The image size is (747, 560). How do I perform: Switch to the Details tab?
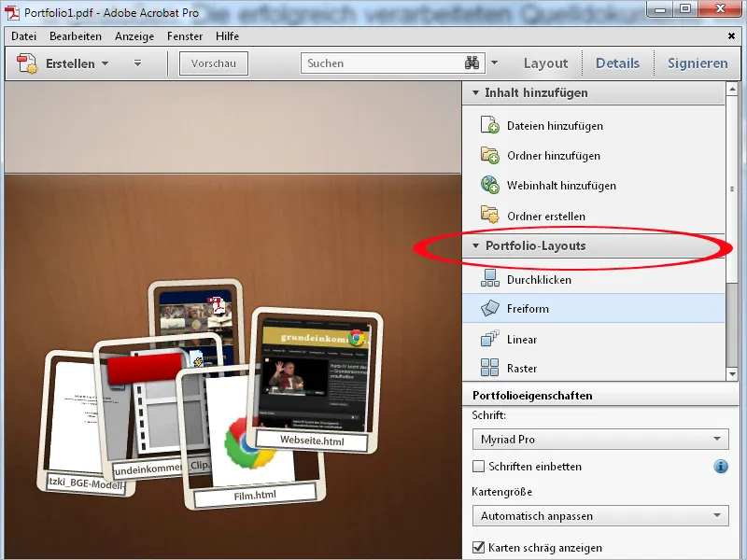(x=617, y=63)
